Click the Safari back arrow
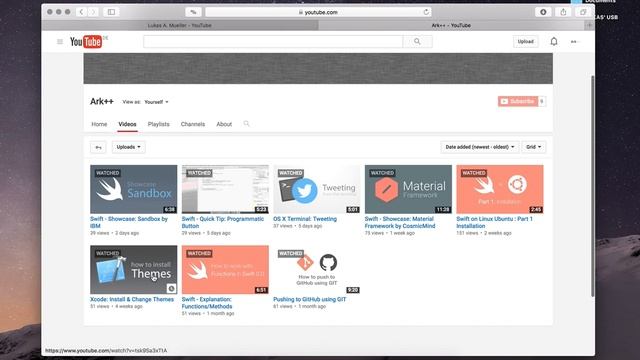Viewport: 640px width, 360px height. coord(81,12)
